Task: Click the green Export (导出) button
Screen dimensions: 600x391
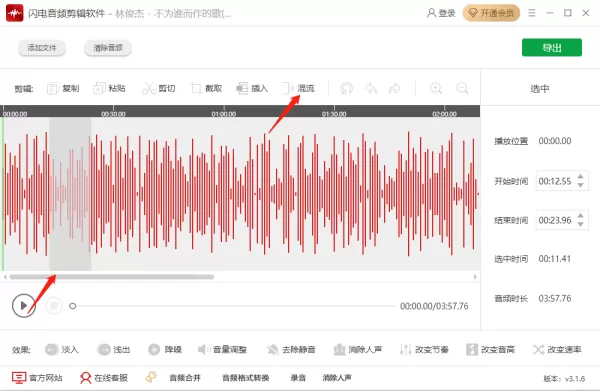Action: tap(552, 47)
